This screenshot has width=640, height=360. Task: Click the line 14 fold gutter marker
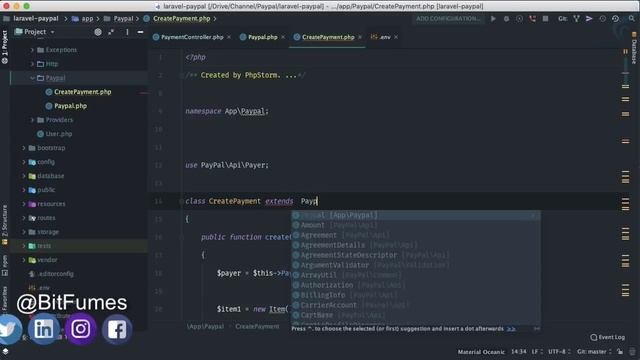(181, 201)
